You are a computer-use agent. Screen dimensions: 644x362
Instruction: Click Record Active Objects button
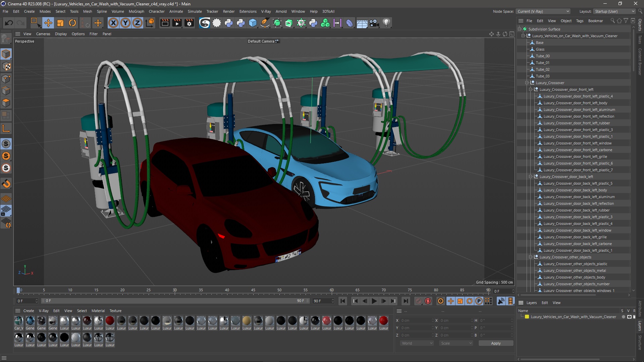[x=418, y=301]
